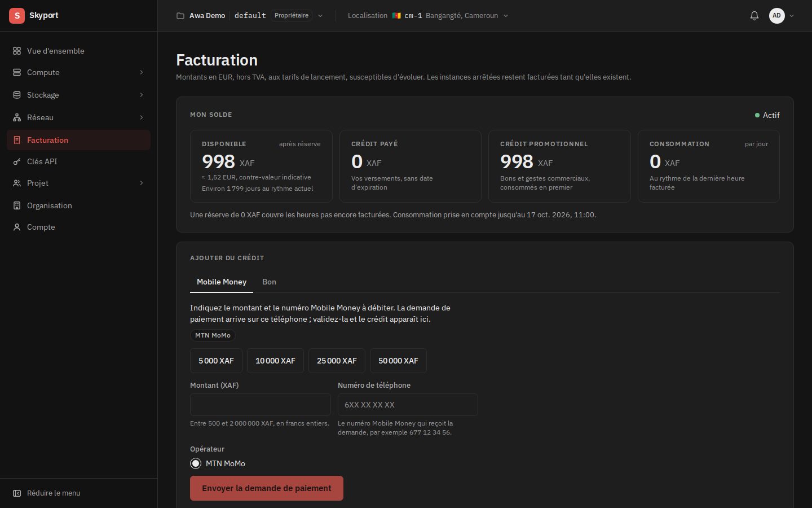Click the AJOUTER DU CRÉDIT section title
The height and width of the screenshot is (508, 812).
(x=227, y=258)
